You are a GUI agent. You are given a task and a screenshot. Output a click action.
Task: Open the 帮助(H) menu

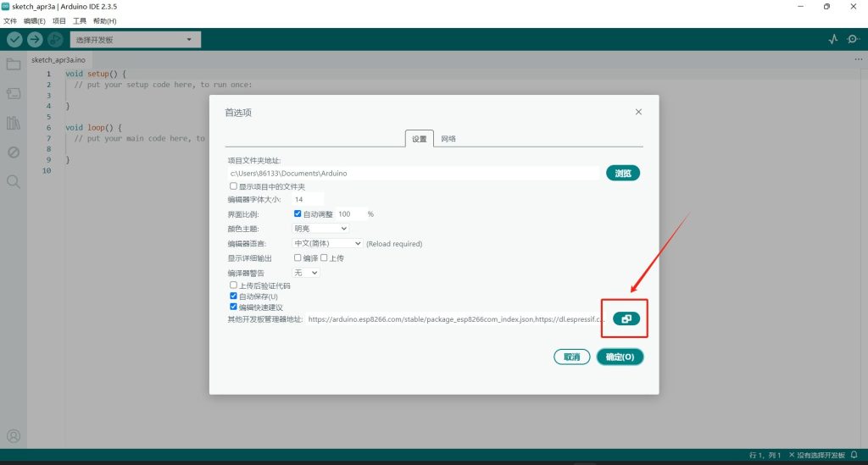tap(104, 21)
